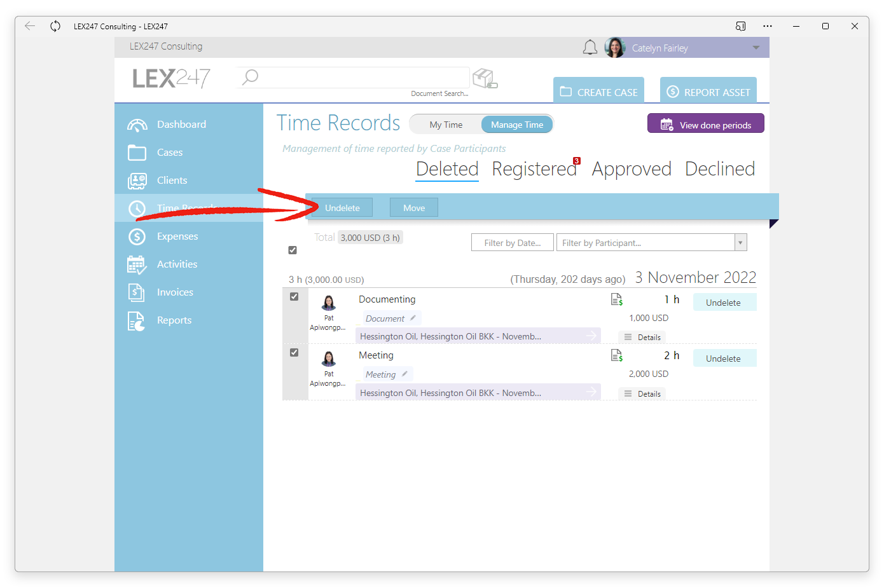Viewport: 884px width, 588px height.
Task: Click the Reports chart icon
Action: pyautogui.click(x=137, y=320)
